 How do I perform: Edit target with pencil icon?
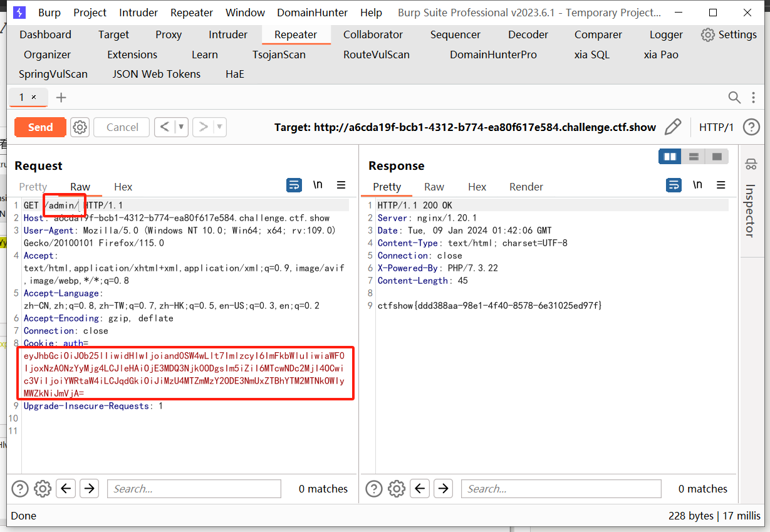[x=673, y=127]
